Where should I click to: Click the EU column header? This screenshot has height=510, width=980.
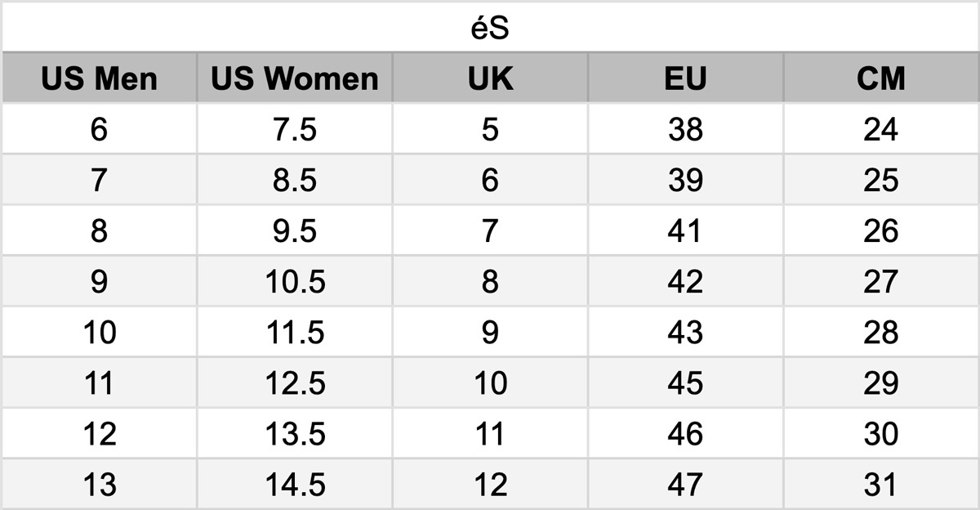pyautogui.click(x=685, y=78)
